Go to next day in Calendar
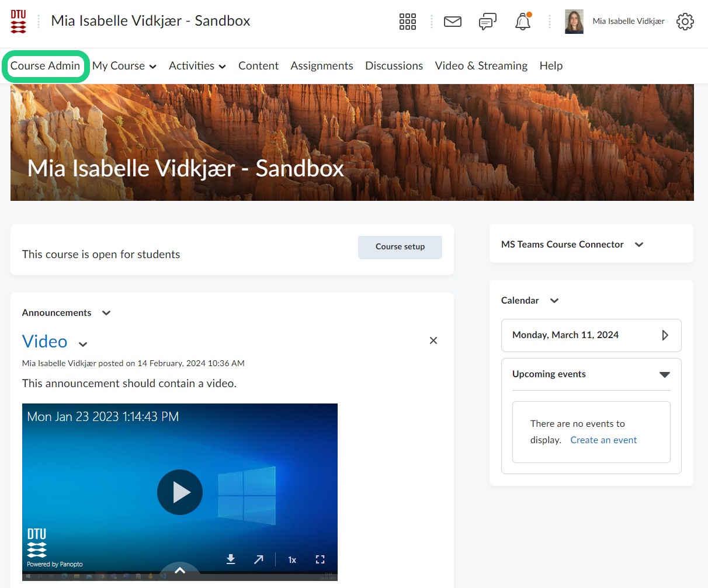Viewport: 708px width, 588px height. (x=665, y=335)
